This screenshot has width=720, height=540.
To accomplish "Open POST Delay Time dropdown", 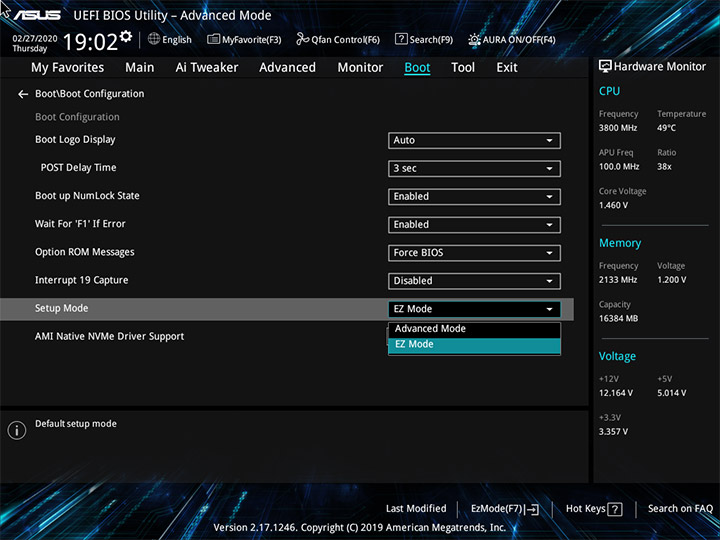I will pos(474,169).
